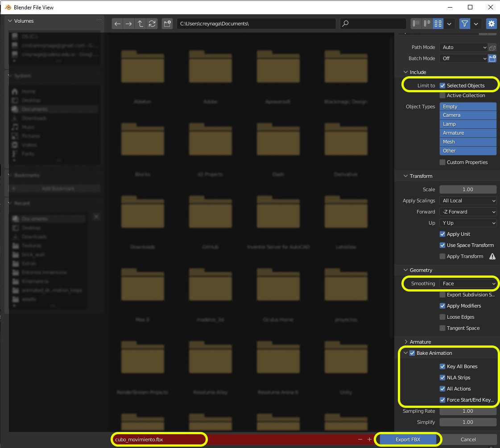This screenshot has width=500, height=448.
Task: Toggle the options gear panel
Action: [x=492, y=24]
